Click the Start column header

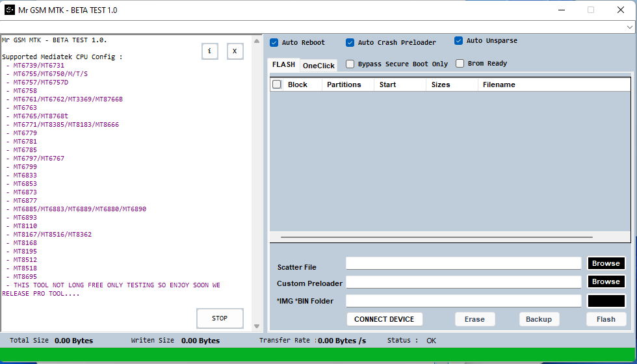(400, 84)
